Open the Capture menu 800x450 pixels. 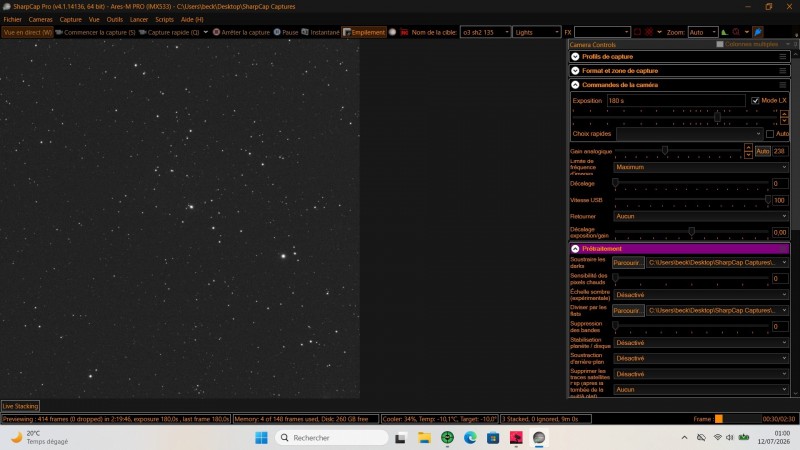70,19
